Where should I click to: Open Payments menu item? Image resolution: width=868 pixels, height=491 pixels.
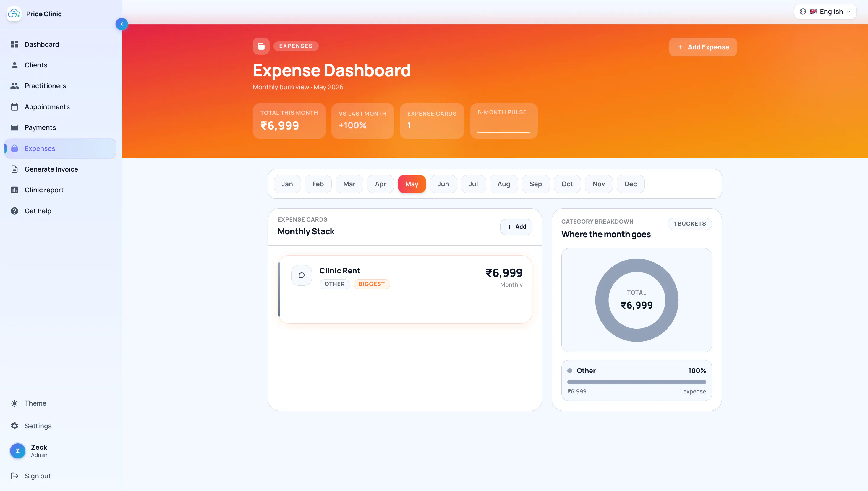(x=61, y=127)
